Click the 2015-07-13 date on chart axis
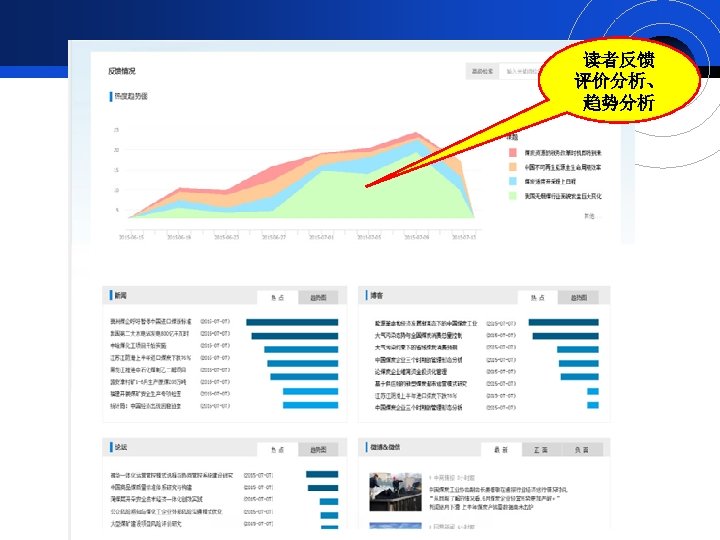This screenshot has height=540, width=720. click(x=464, y=237)
